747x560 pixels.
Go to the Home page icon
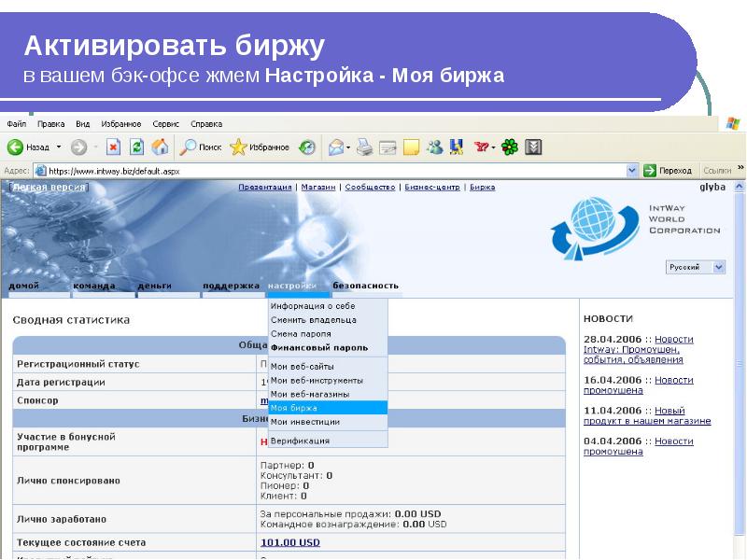pyautogui.click(x=160, y=147)
